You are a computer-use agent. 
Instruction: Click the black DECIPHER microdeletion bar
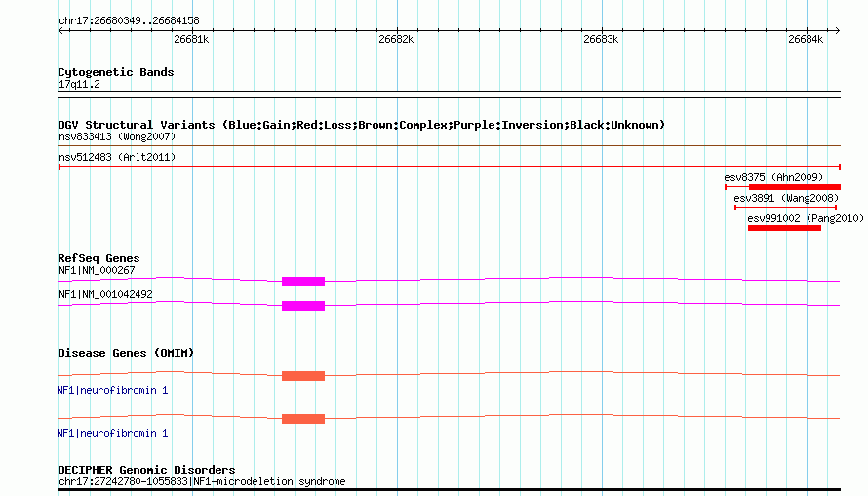(449, 490)
